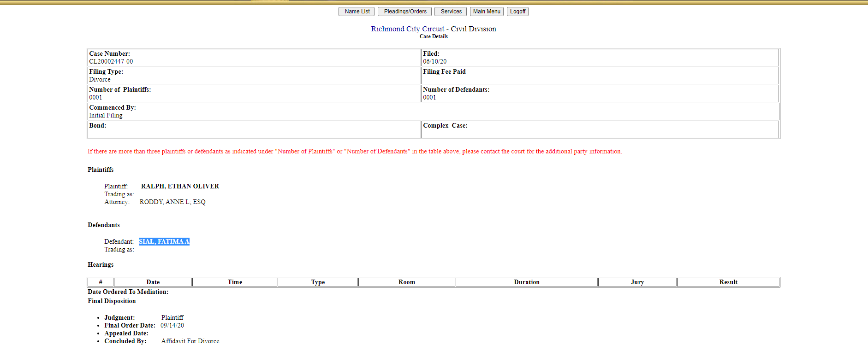Click attorney name RODDY, ANNE L; ESQ

[x=172, y=202]
